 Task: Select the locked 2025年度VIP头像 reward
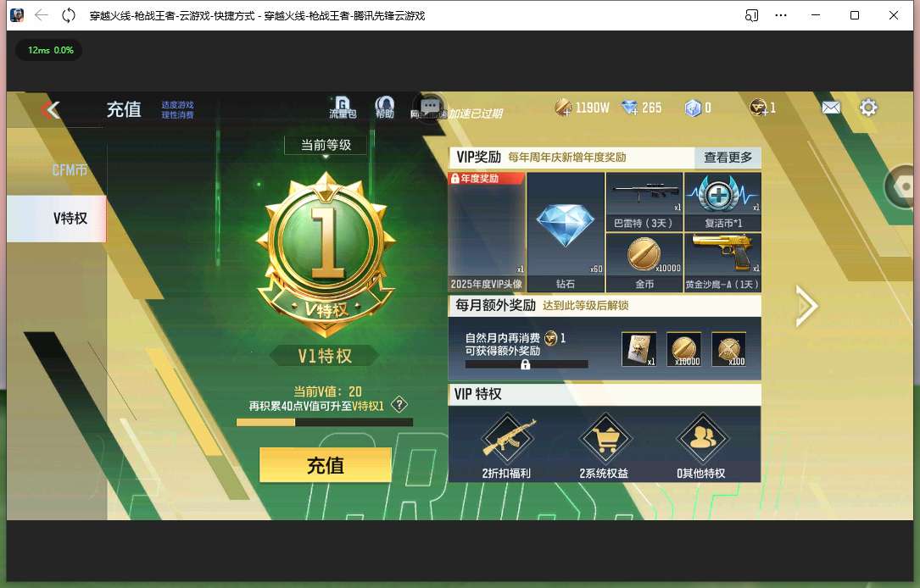[x=487, y=232]
